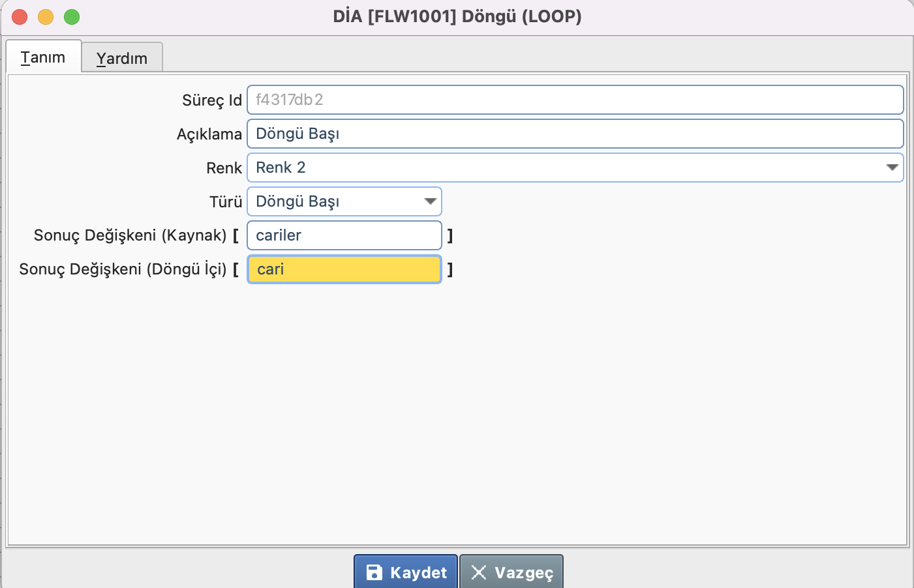Viewport: 914px width, 588px height.
Task: Open the Yardım tab
Action: pos(122,59)
